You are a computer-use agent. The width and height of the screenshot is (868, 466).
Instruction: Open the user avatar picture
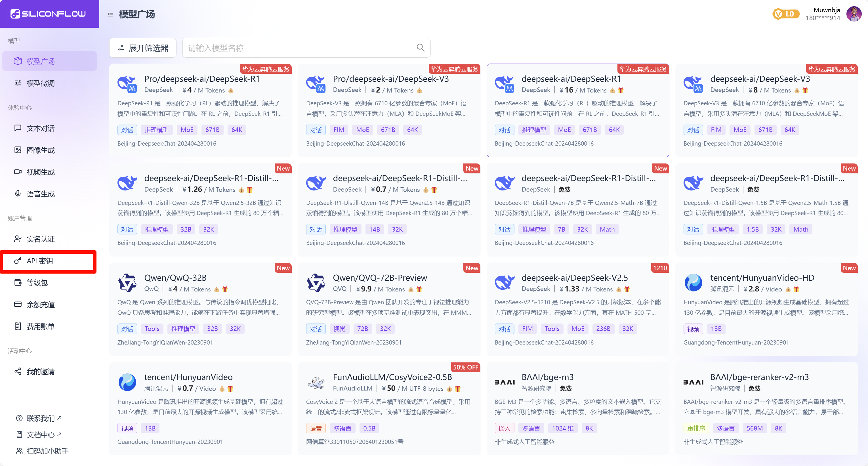coord(854,14)
